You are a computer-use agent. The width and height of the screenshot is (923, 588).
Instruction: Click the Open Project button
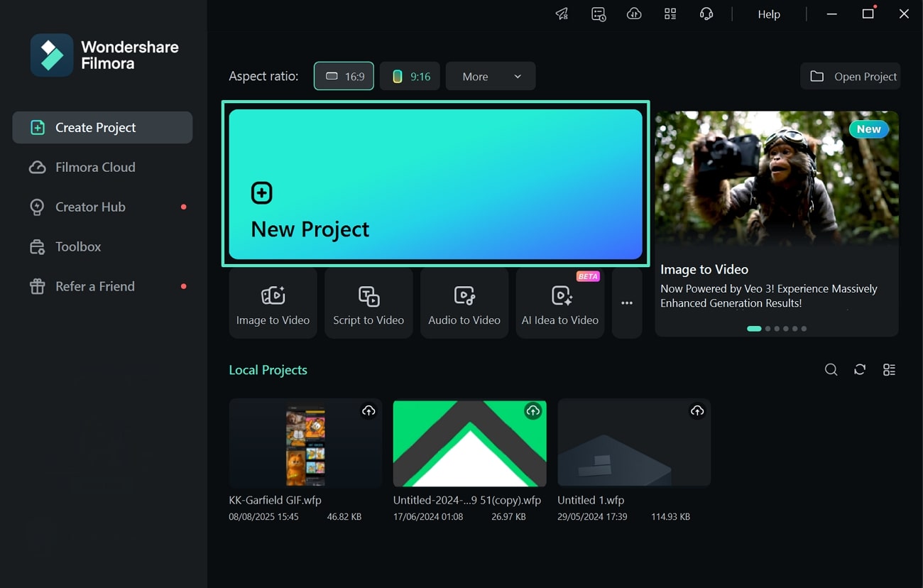[851, 76]
